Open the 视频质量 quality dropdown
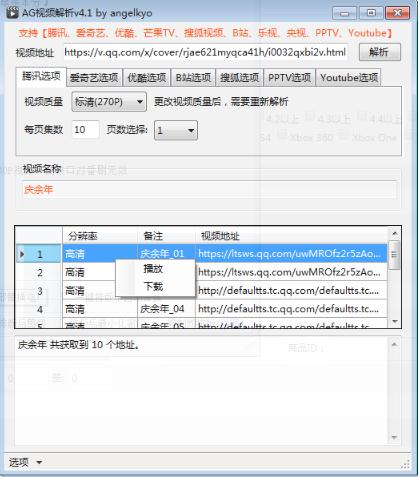Screen dimensions: 419x477 pos(109,102)
